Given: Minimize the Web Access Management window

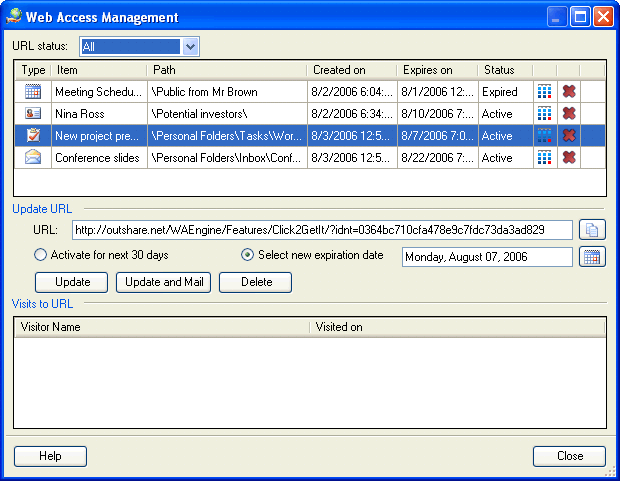Looking at the screenshot, I should [557, 17].
